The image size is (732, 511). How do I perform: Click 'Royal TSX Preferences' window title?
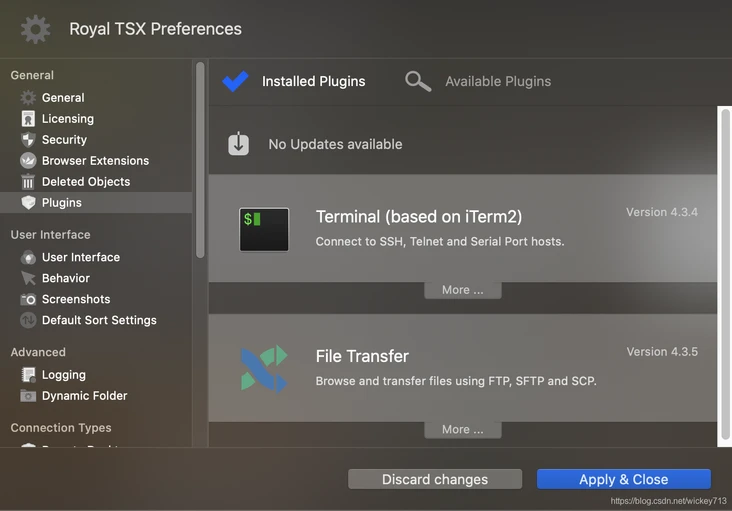[155, 29]
